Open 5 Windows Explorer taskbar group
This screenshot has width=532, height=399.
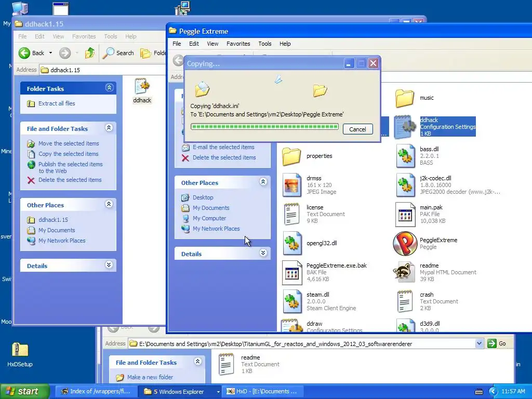[x=179, y=391]
